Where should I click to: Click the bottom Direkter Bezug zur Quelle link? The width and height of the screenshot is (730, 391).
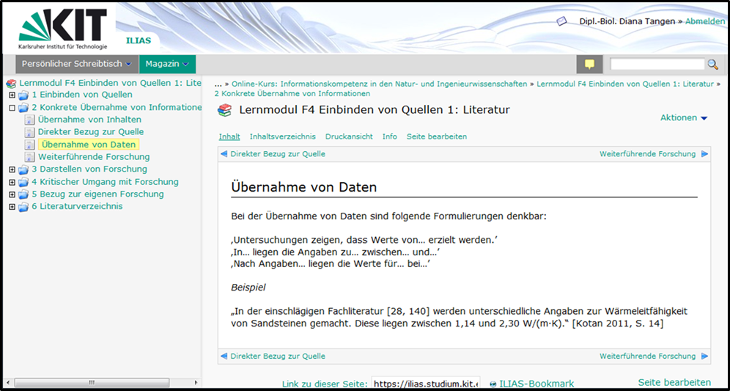[278, 356]
